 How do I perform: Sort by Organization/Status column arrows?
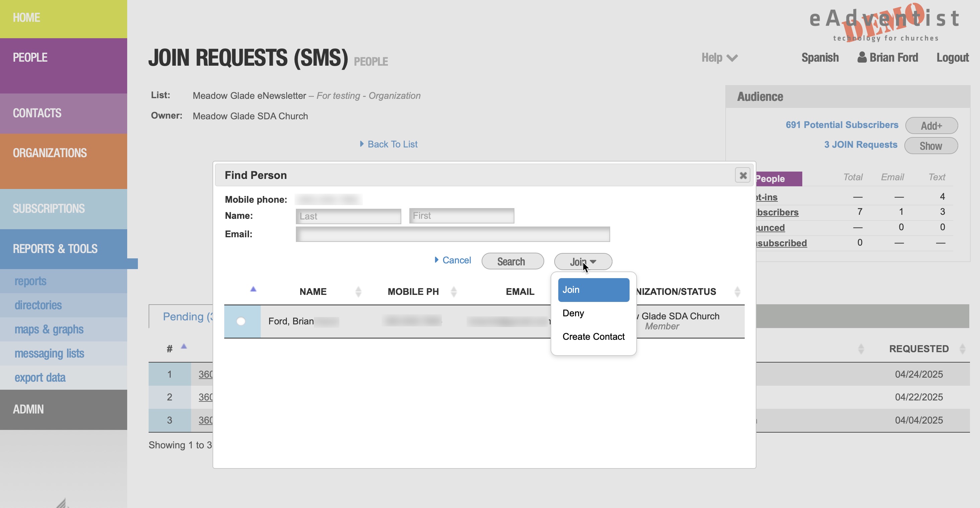tap(737, 292)
